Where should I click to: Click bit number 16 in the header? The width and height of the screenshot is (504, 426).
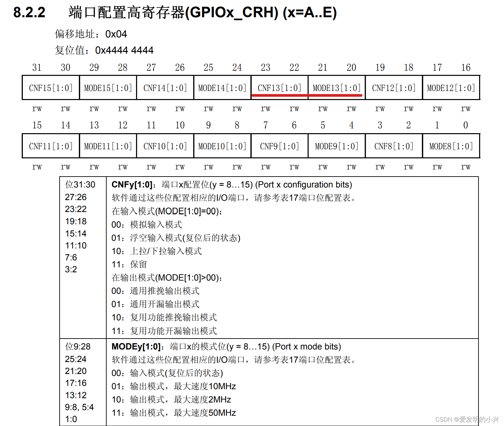[x=466, y=68]
